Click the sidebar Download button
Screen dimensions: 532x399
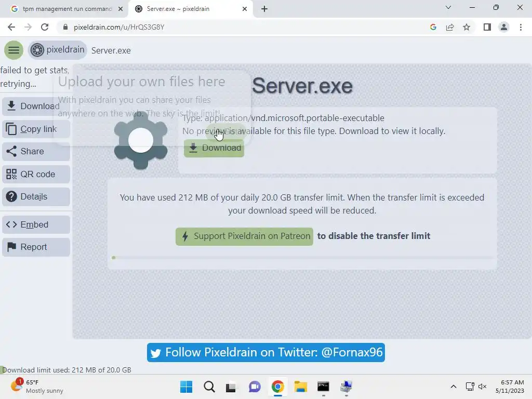pyautogui.click(x=36, y=106)
